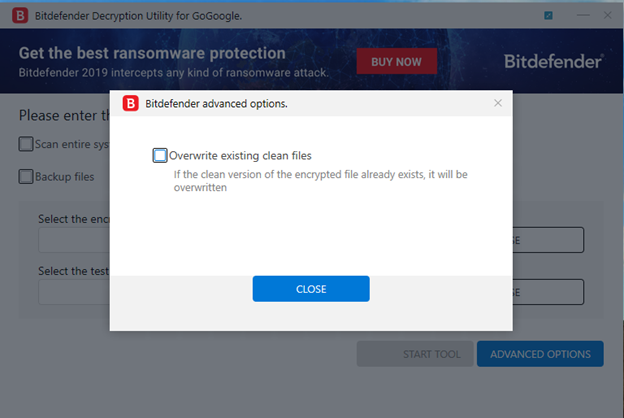
Task: Click the Bitdefender logo in main title bar
Action: coord(20,16)
